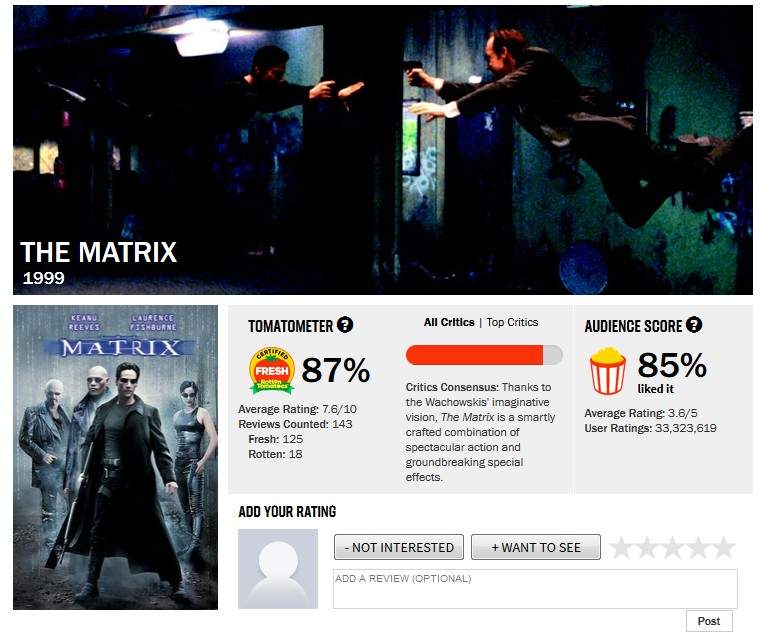This screenshot has width=760, height=643.
Task: Switch to the Top Critics tab
Action: pos(512,322)
